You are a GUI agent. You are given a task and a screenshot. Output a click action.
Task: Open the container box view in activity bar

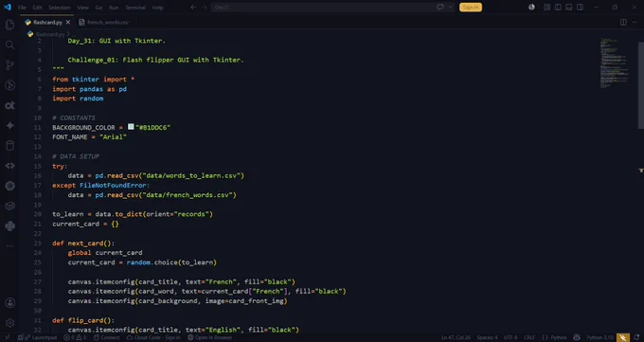(9, 206)
